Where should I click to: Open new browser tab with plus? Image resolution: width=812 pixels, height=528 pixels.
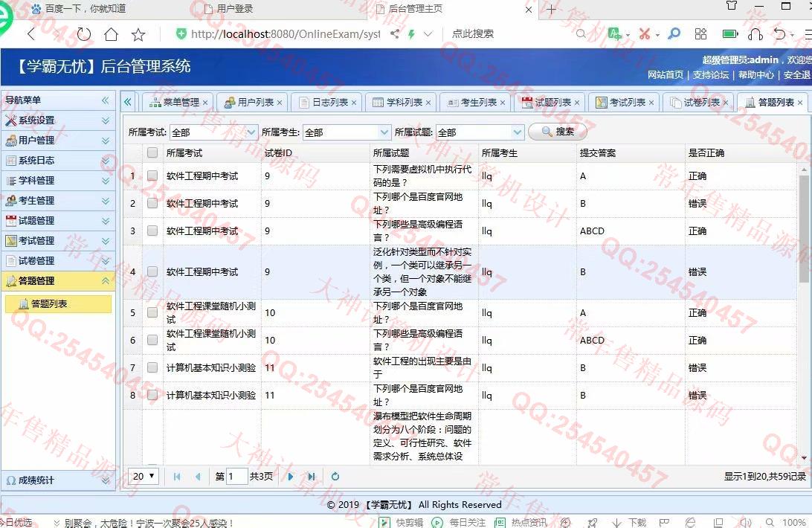551,10
